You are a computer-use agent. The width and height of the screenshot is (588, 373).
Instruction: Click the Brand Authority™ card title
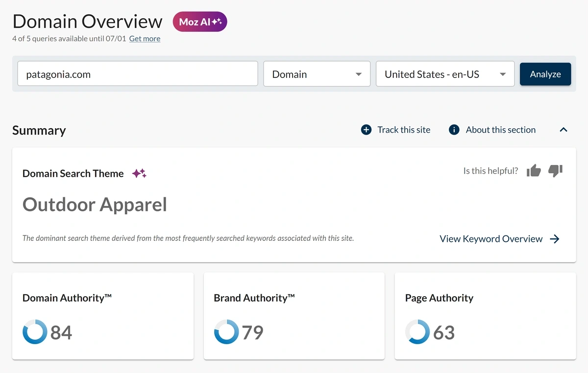pyautogui.click(x=254, y=298)
